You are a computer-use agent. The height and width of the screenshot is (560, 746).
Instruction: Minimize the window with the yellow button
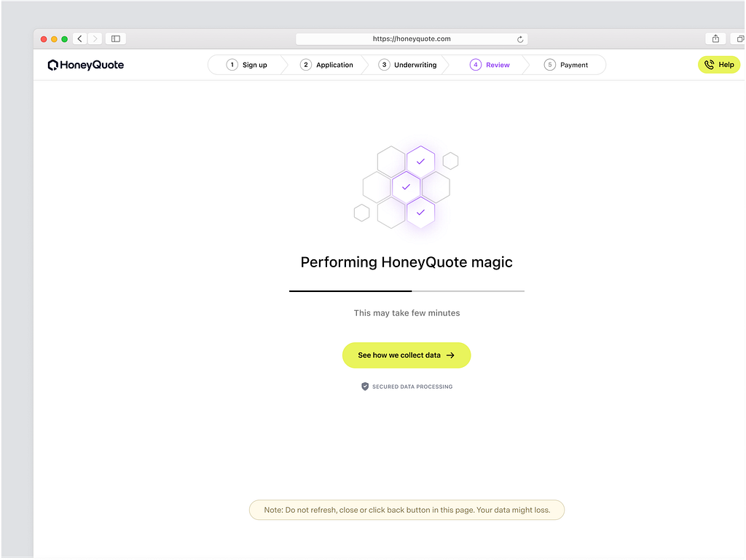coord(54,39)
